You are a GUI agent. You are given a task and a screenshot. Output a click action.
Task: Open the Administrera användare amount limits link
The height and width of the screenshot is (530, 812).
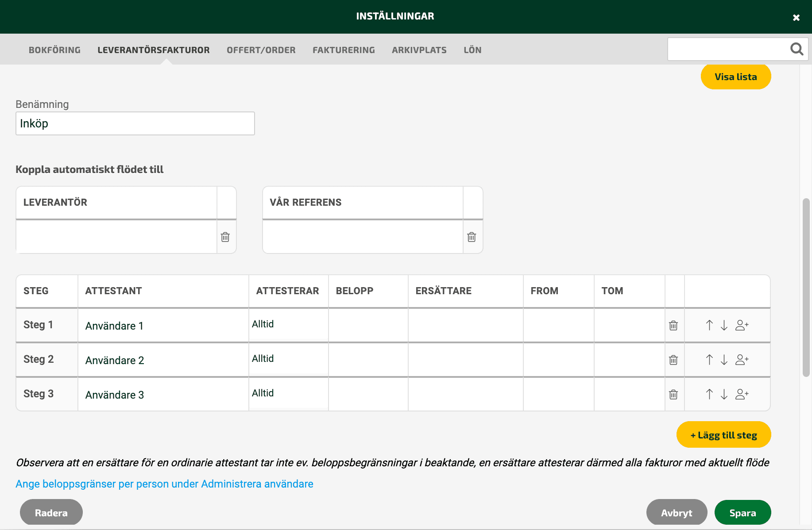coord(164,484)
